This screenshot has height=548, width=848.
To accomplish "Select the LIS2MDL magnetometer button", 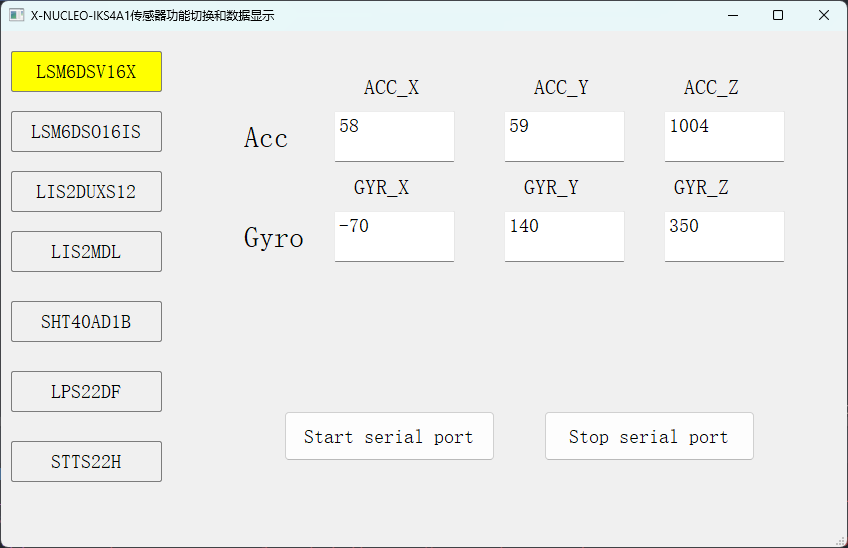I will (87, 252).
